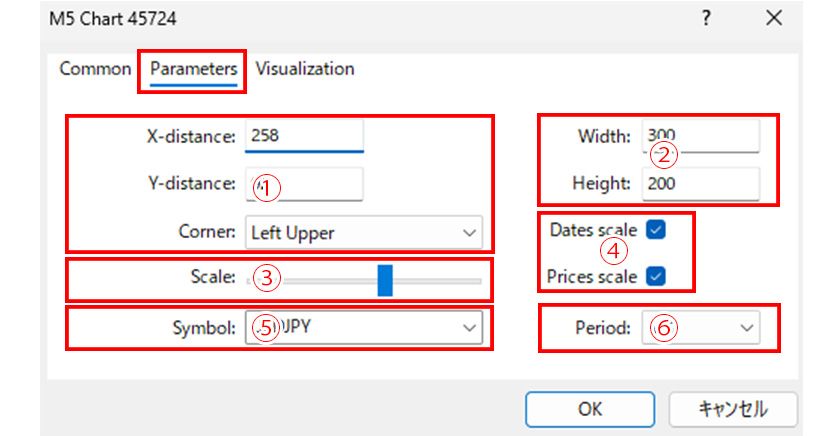Switch to the Visualization tab

[305, 69]
